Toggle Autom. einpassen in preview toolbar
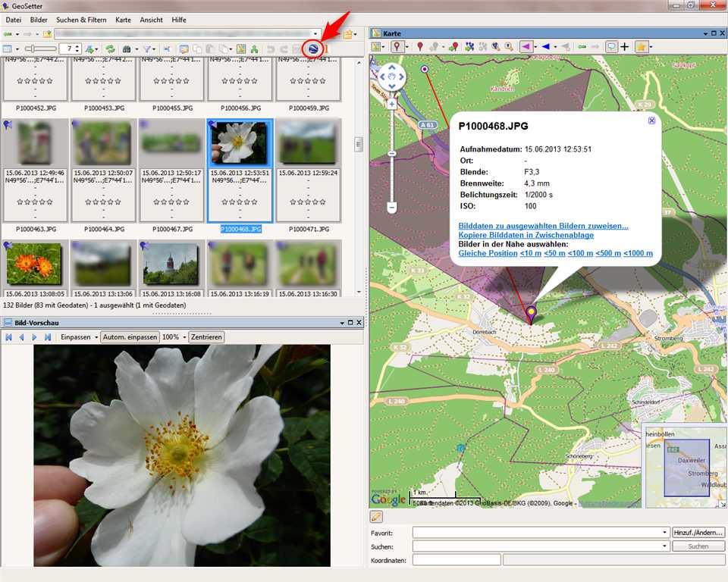The image size is (728, 582). click(x=130, y=337)
